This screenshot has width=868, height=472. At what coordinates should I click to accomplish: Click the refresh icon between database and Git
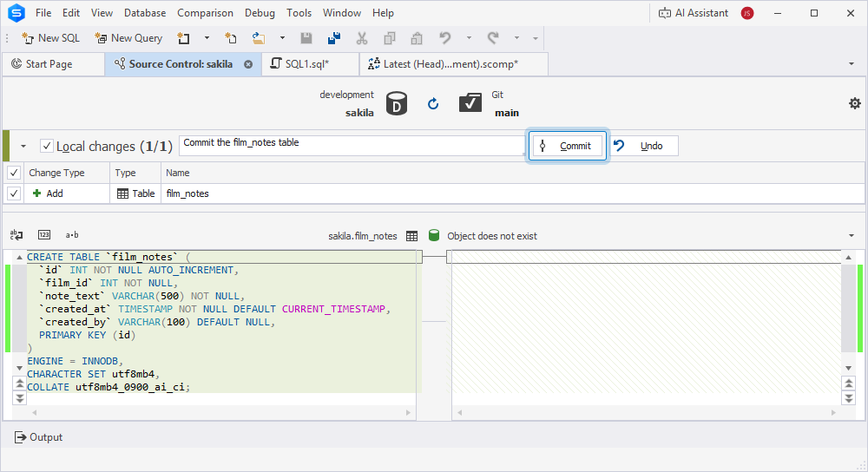(433, 103)
